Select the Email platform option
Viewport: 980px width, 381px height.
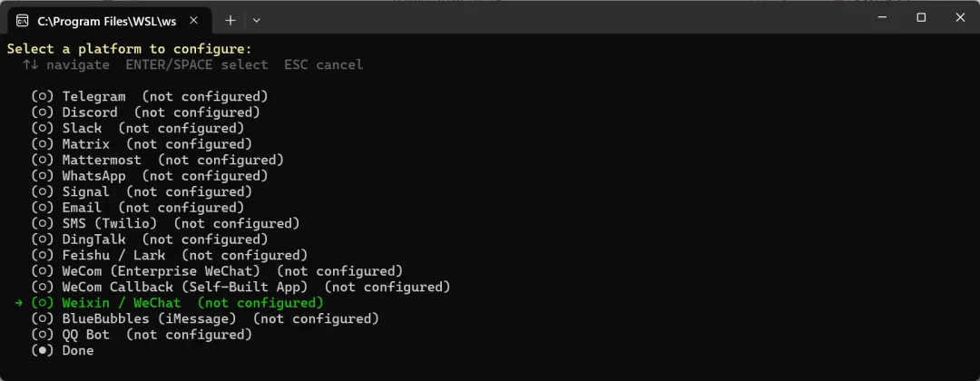pos(82,208)
